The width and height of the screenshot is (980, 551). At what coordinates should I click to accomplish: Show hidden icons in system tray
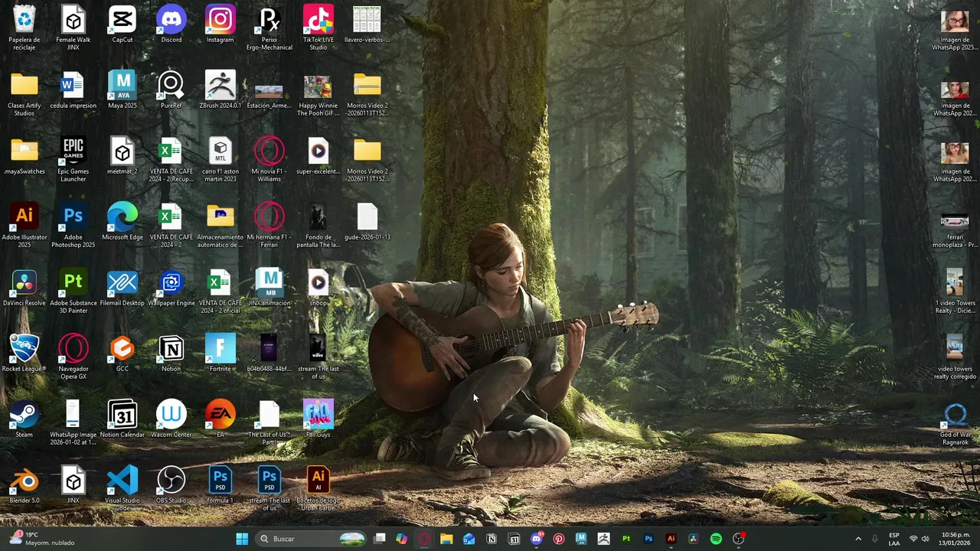tap(858, 539)
